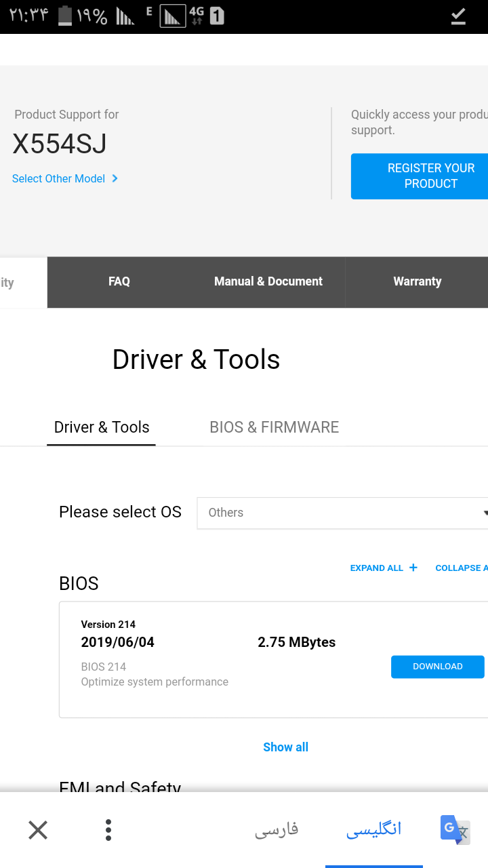This screenshot has height=868, width=488.
Task: Select Persian (فارسی) translation language
Action: pos(277,829)
